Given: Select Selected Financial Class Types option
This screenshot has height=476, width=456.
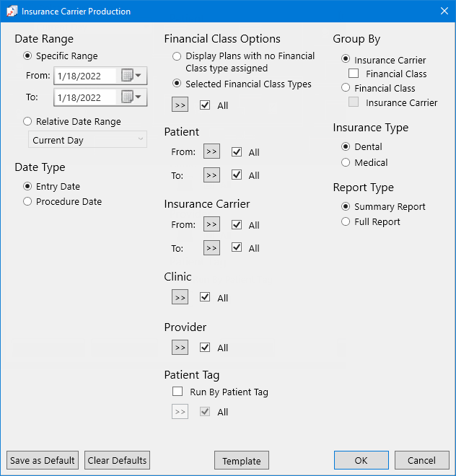Looking at the screenshot, I should [x=177, y=84].
